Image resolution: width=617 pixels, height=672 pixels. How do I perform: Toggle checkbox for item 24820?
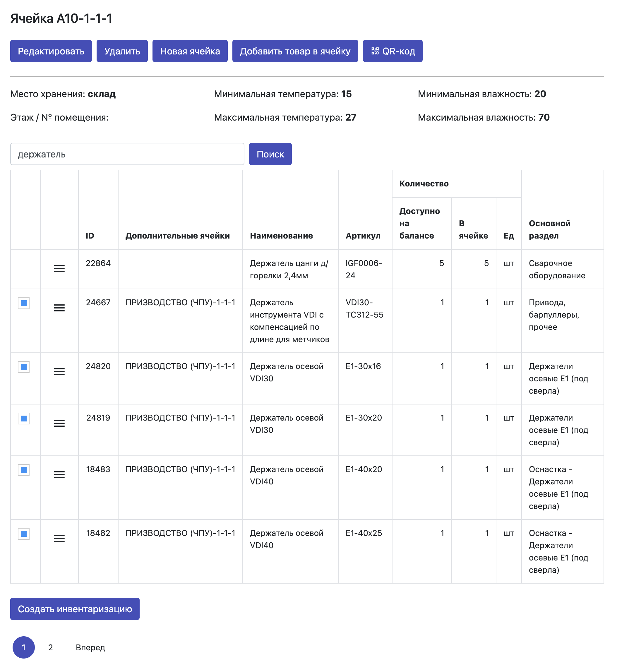[x=24, y=367]
